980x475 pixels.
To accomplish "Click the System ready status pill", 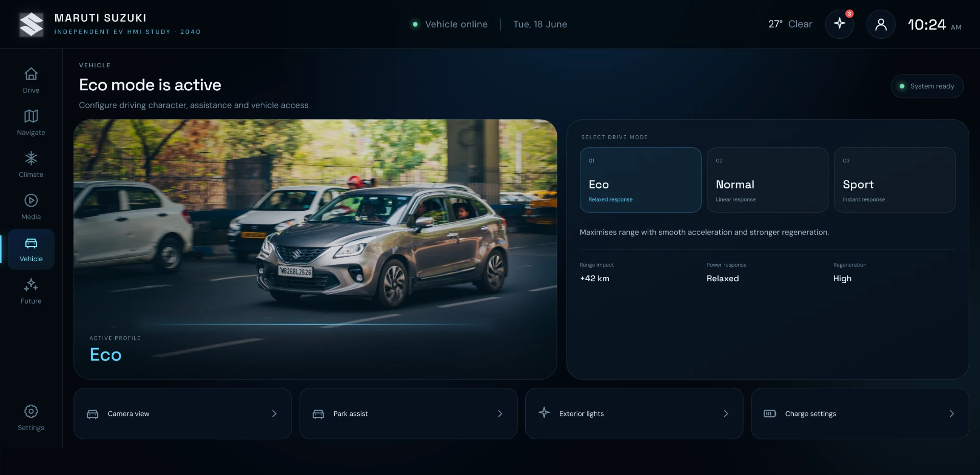I will point(927,86).
